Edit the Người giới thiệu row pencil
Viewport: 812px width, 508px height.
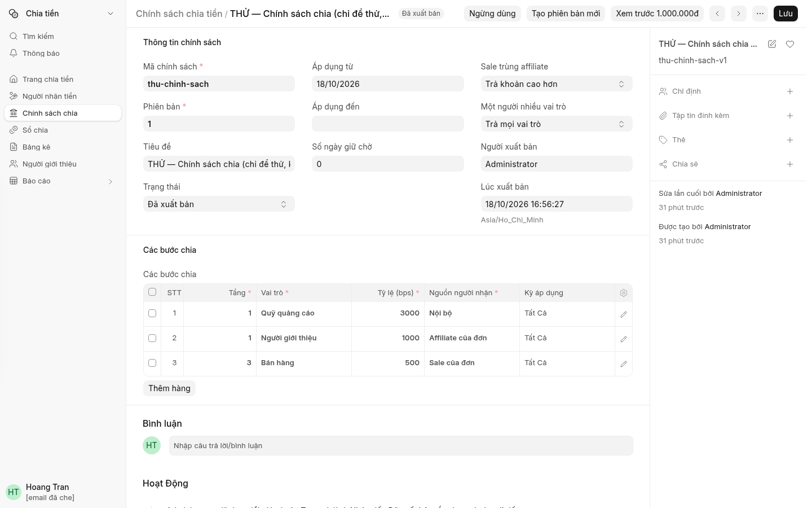click(x=624, y=339)
